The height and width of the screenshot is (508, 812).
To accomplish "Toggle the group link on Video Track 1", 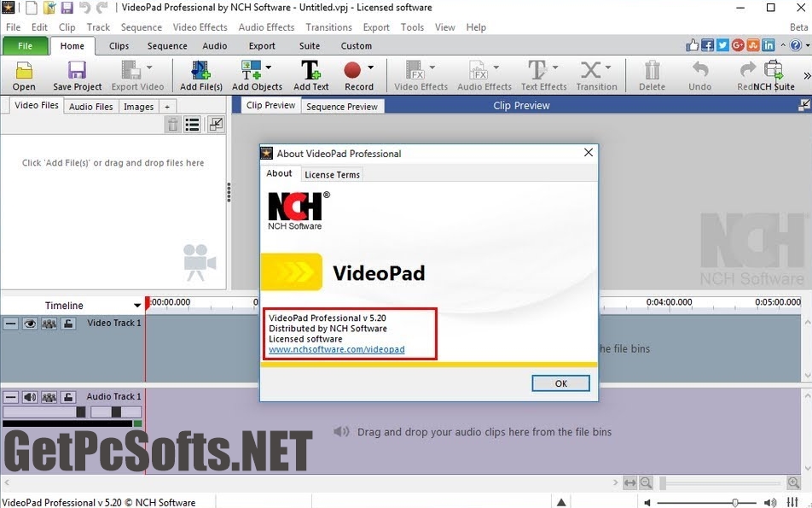I will pyautogui.click(x=49, y=324).
